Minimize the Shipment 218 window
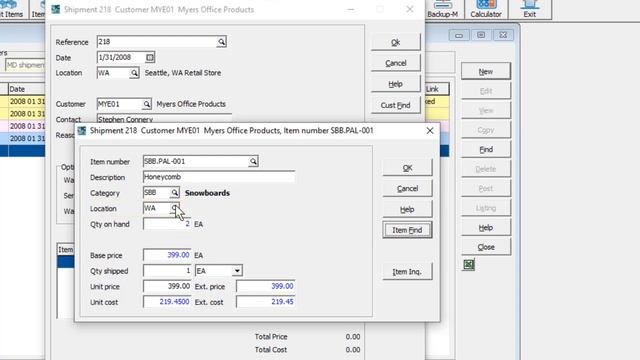Image resolution: width=640 pixels, height=360 pixels. pyautogui.click(x=351, y=9)
